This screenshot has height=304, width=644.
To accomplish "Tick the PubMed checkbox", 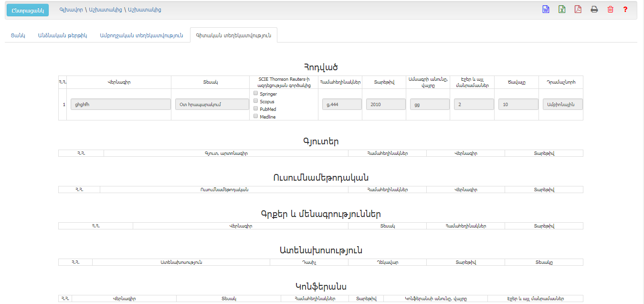I will tap(256, 109).
